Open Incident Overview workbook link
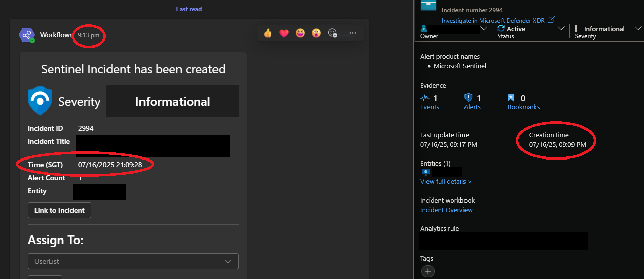The height and width of the screenshot is (279, 644). (x=446, y=210)
